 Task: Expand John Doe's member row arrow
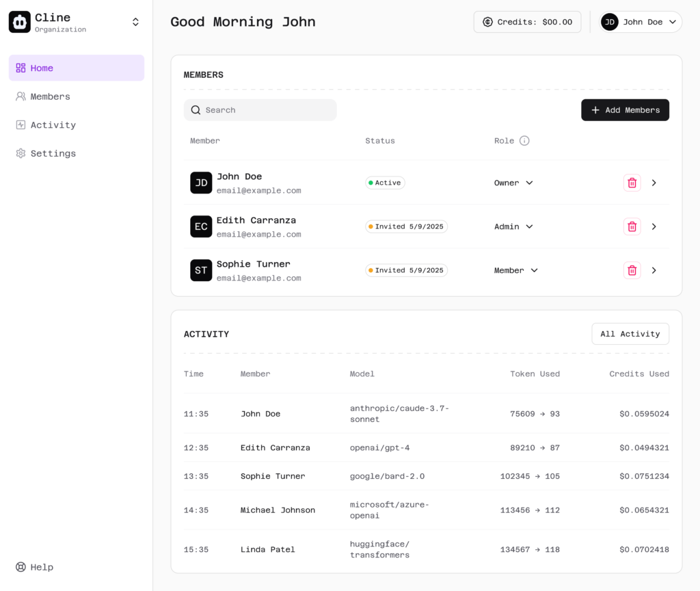654,183
